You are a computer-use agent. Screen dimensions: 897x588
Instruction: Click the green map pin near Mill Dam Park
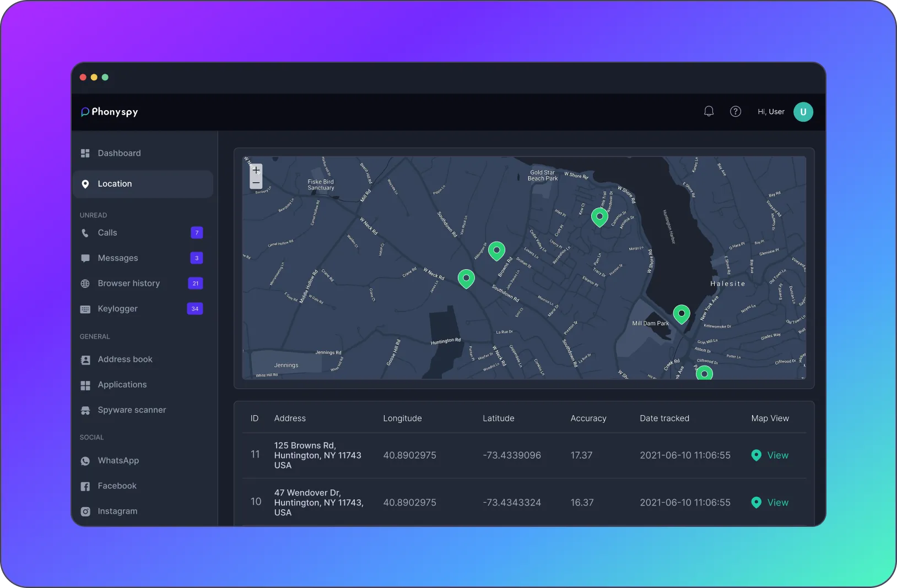tap(682, 314)
